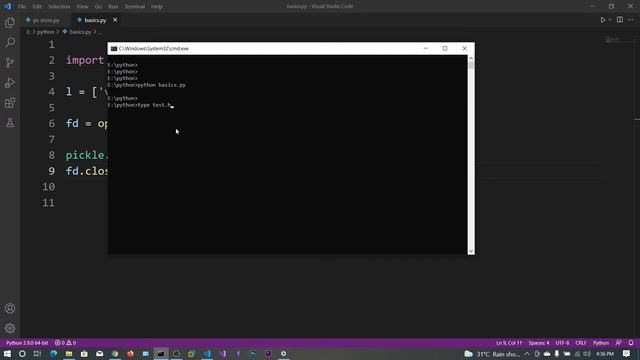The height and width of the screenshot is (360, 640).
Task: Open Microsoft Edge from taskbar
Action: (x=53, y=353)
